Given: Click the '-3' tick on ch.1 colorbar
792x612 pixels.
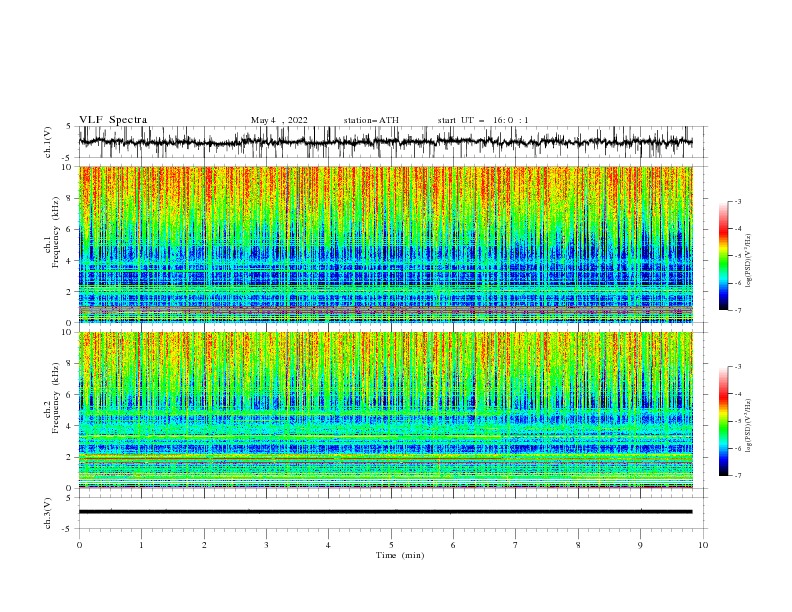Looking at the screenshot, I should tap(738, 201).
